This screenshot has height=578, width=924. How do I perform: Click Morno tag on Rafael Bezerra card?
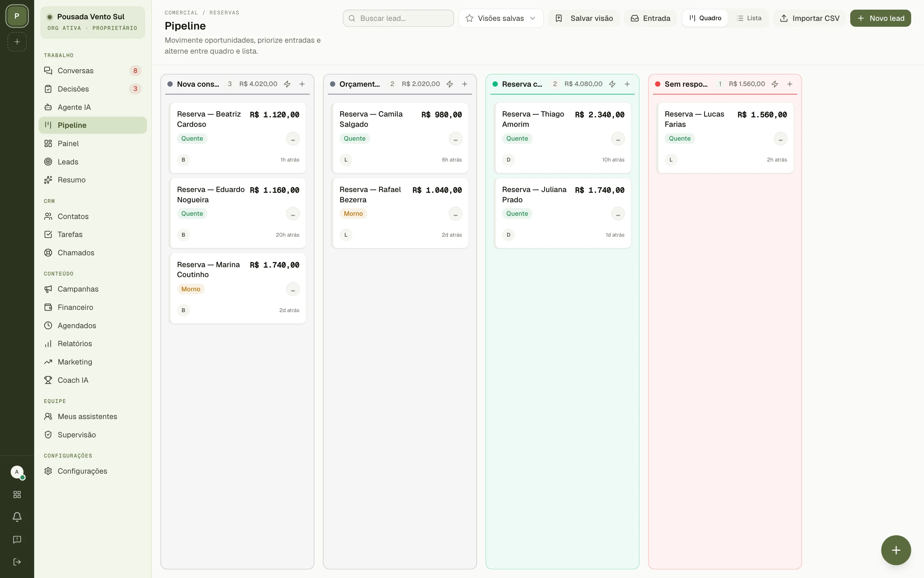[353, 214]
